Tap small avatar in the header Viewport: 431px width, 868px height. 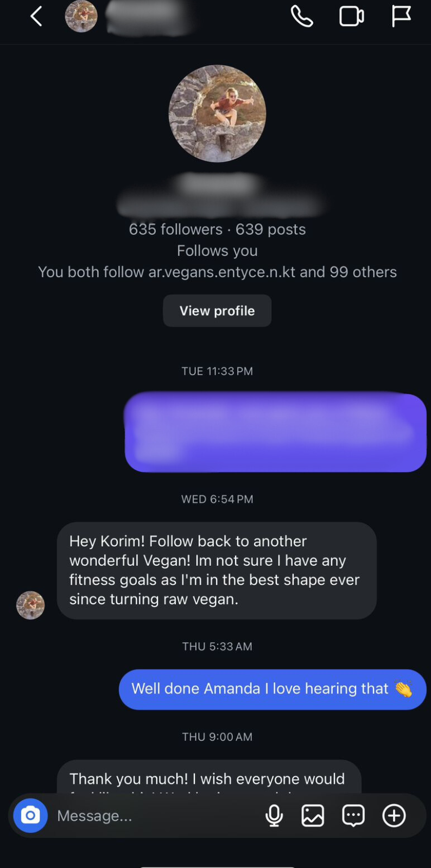[x=81, y=17]
